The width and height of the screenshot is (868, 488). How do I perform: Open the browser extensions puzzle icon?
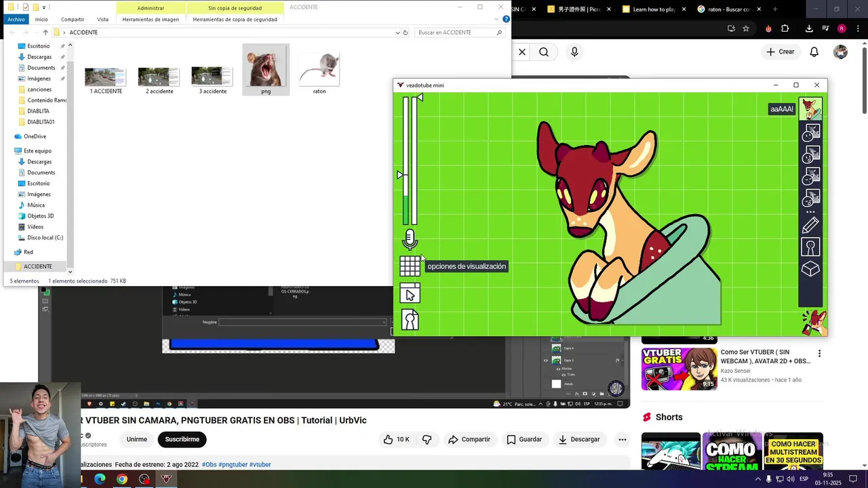pos(785,28)
